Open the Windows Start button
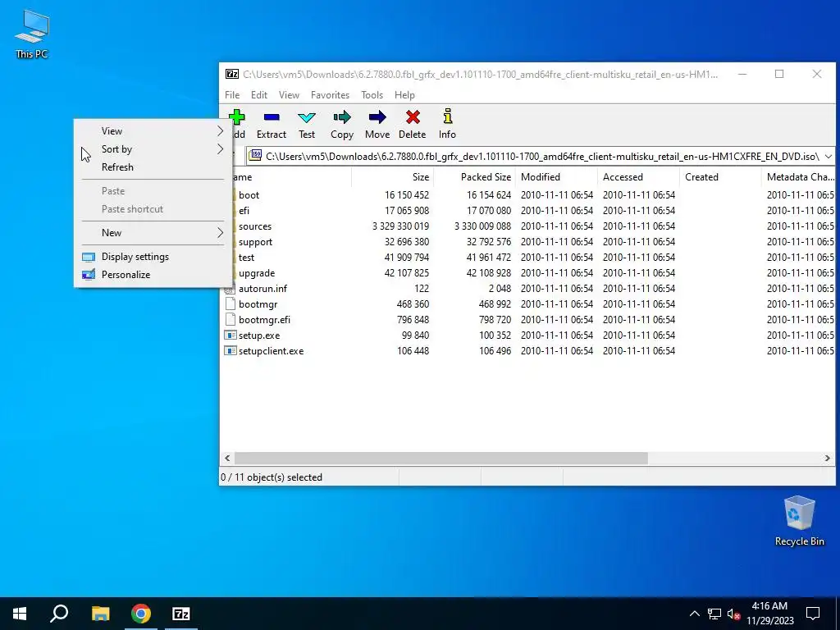This screenshot has width=840, height=630. (20, 614)
